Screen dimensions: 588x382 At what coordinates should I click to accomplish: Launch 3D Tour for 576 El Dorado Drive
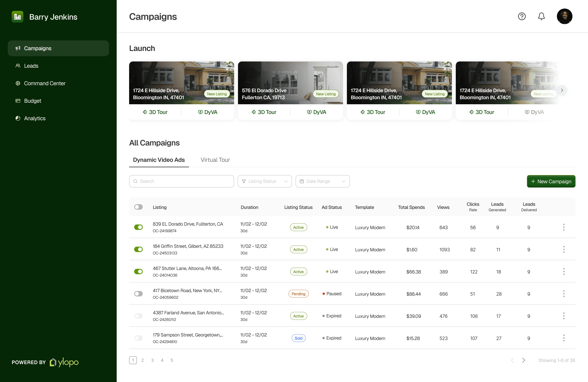click(x=264, y=112)
